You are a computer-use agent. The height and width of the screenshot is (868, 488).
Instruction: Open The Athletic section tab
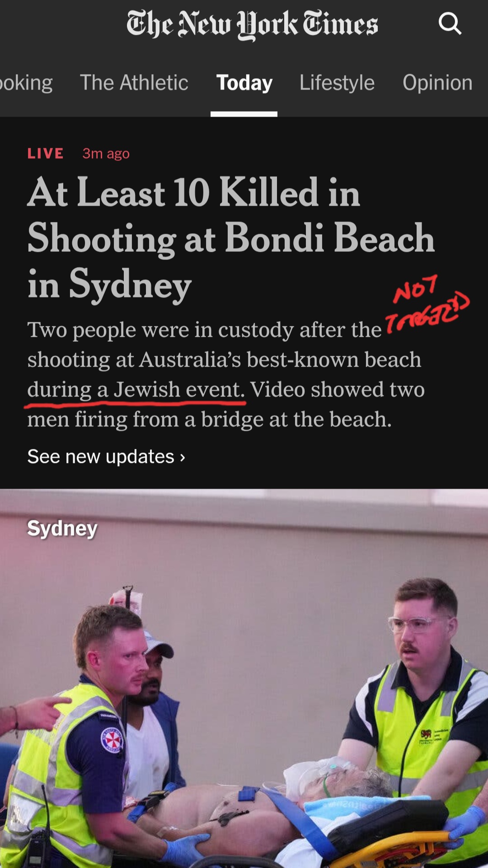click(134, 83)
